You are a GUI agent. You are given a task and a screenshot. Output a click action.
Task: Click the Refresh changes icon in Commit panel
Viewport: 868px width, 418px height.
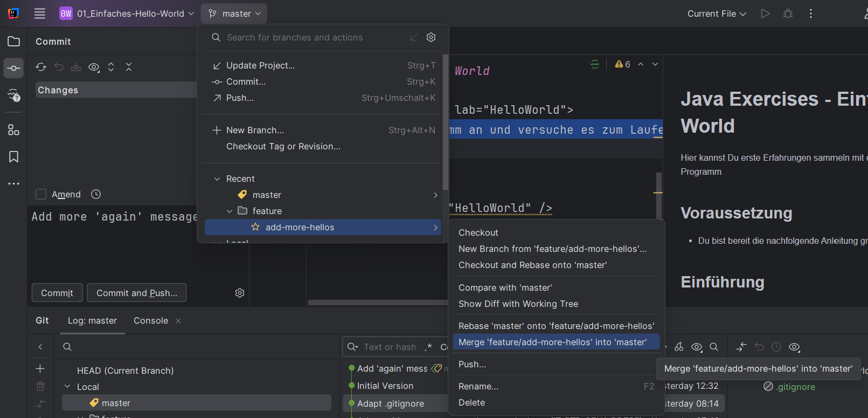coord(41,67)
